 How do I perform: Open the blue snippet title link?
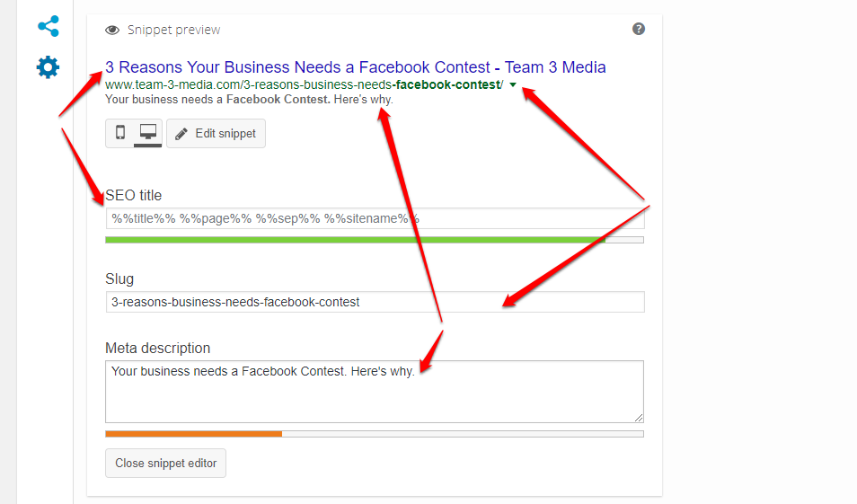click(x=355, y=67)
